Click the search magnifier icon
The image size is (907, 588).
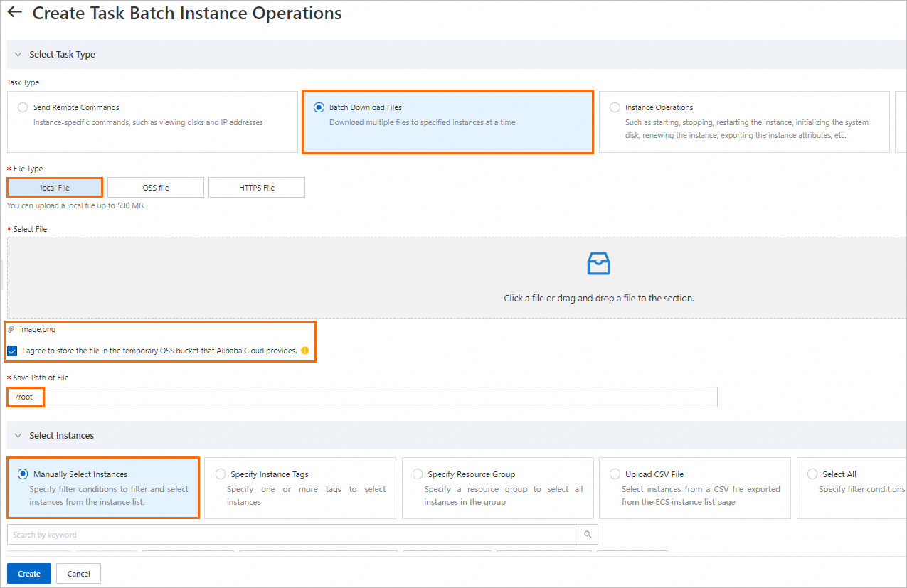[588, 535]
